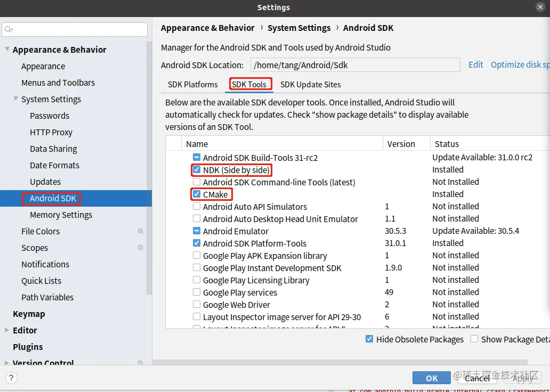Click the project-level icon beside File Colors
This screenshot has width=550, height=392.
[x=140, y=231]
